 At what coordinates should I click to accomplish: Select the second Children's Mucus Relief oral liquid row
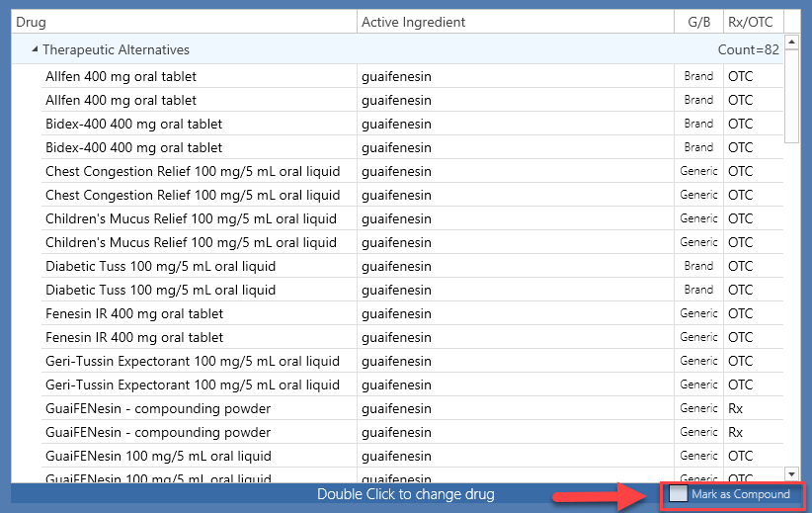click(x=412, y=242)
